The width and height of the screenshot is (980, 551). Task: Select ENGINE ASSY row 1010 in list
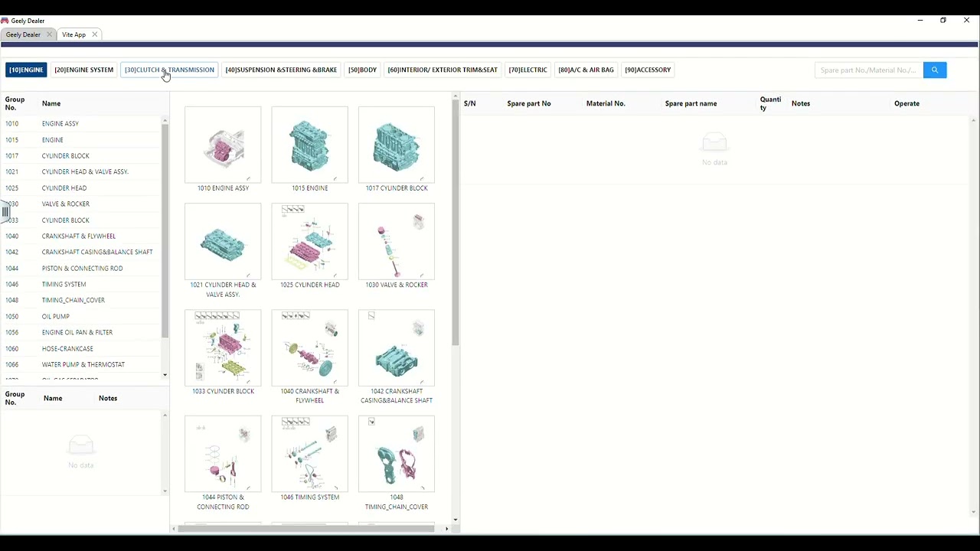pos(80,123)
